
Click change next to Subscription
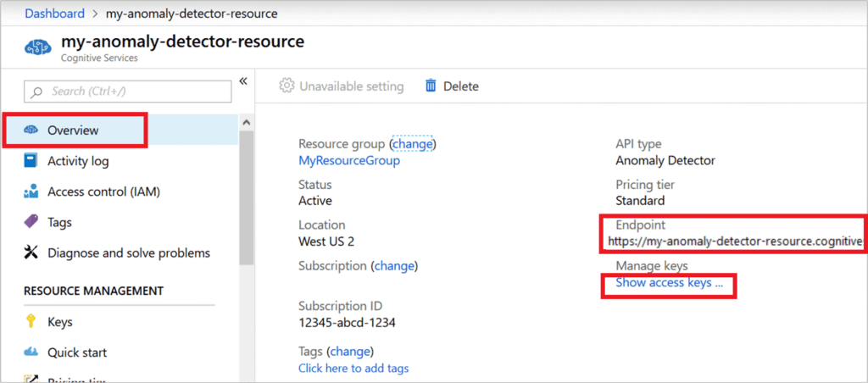coord(395,265)
